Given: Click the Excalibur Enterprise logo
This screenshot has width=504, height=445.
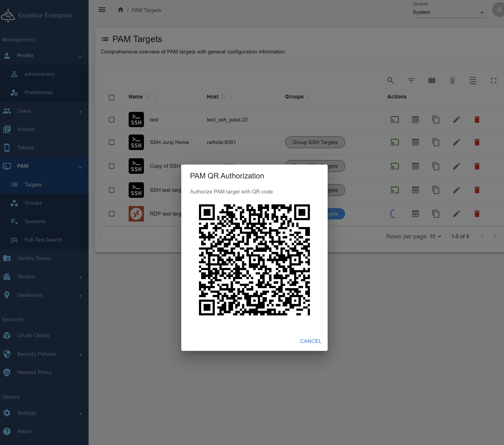Looking at the screenshot, I should 8,15.
